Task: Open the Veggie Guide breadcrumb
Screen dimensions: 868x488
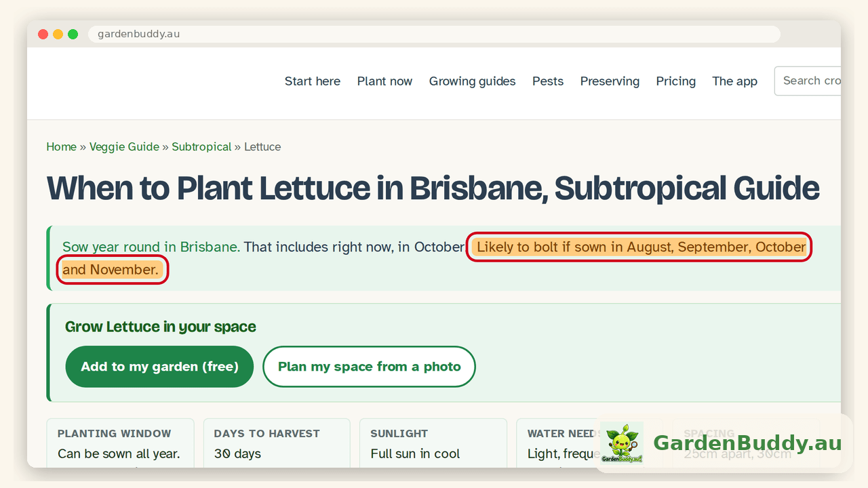Action: [124, 146]
